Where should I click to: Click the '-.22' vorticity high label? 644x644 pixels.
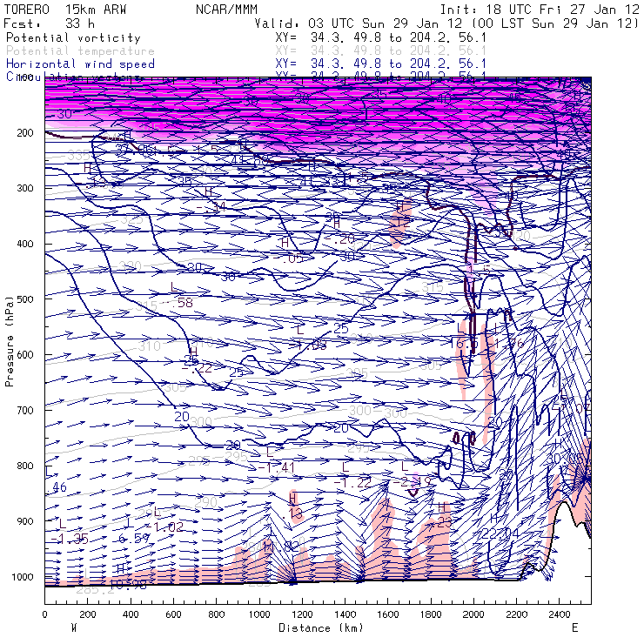pos(197,368)
